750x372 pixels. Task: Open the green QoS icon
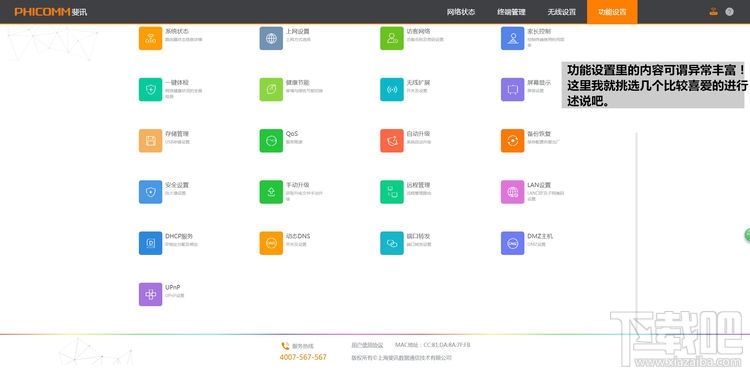click(x=271, y=141)
